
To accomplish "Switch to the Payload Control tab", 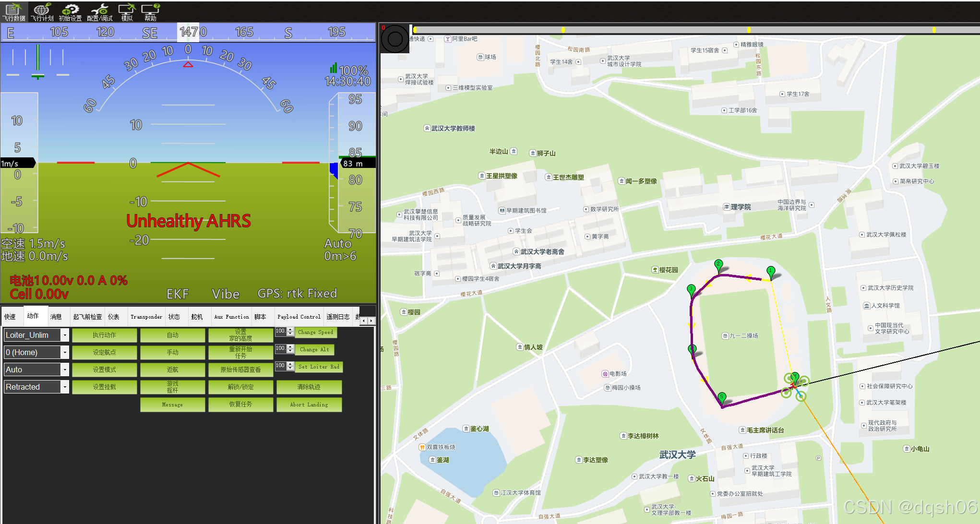I will tap(299, 317).
